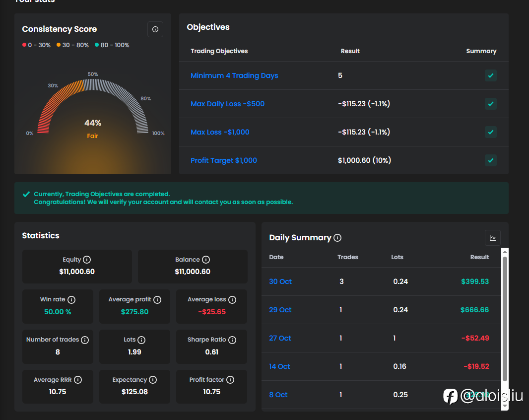Image resolution: width=529 pixels, height=420 pixels.
Task: Click the Minimum 4 Trading Days checkmark
Action: click(x=490, y=75)
